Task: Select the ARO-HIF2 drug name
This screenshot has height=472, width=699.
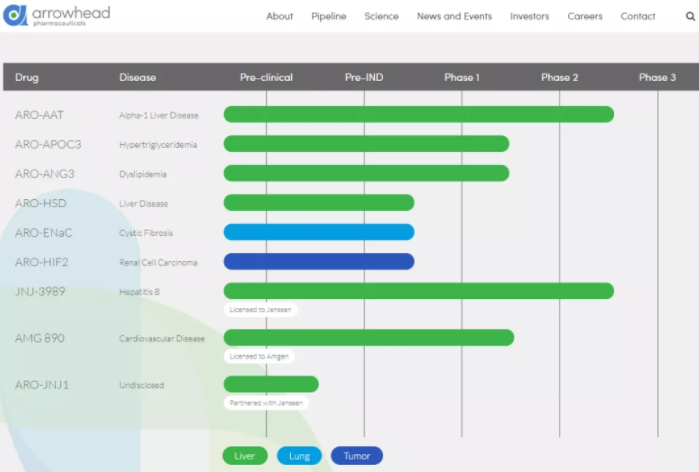Action: (41, 262)
